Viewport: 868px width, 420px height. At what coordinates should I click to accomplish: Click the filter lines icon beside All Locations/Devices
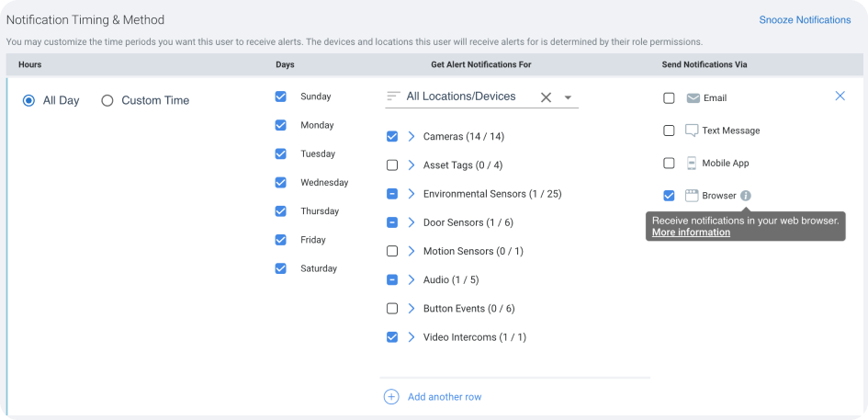(x=394, y=96)
